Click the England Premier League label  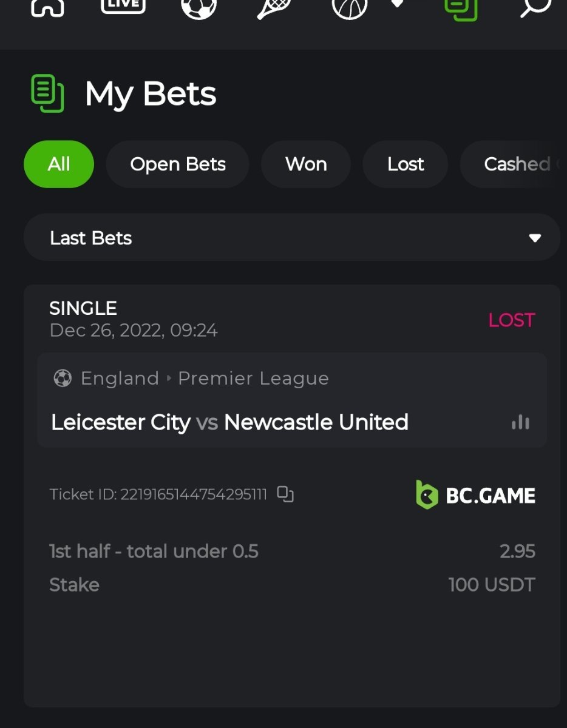click(205, 379)
